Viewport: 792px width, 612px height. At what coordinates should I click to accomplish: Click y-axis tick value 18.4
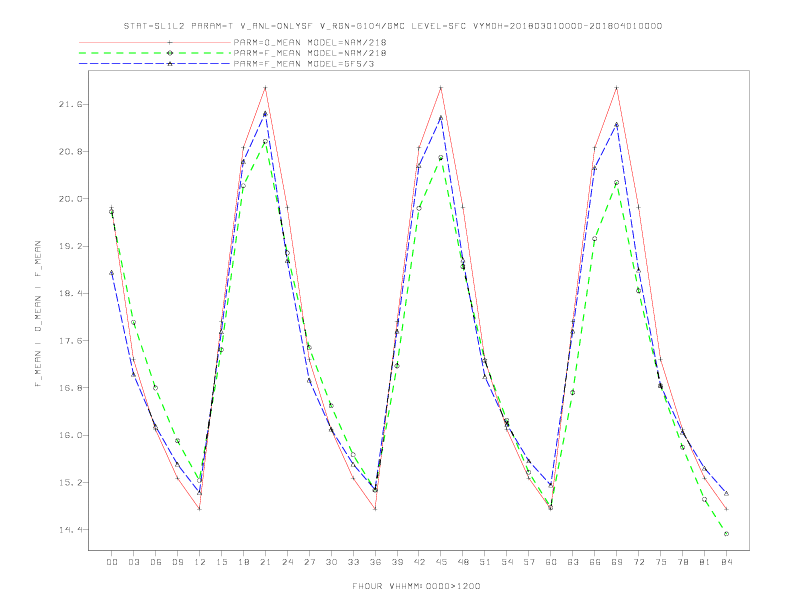pos(70,293)
